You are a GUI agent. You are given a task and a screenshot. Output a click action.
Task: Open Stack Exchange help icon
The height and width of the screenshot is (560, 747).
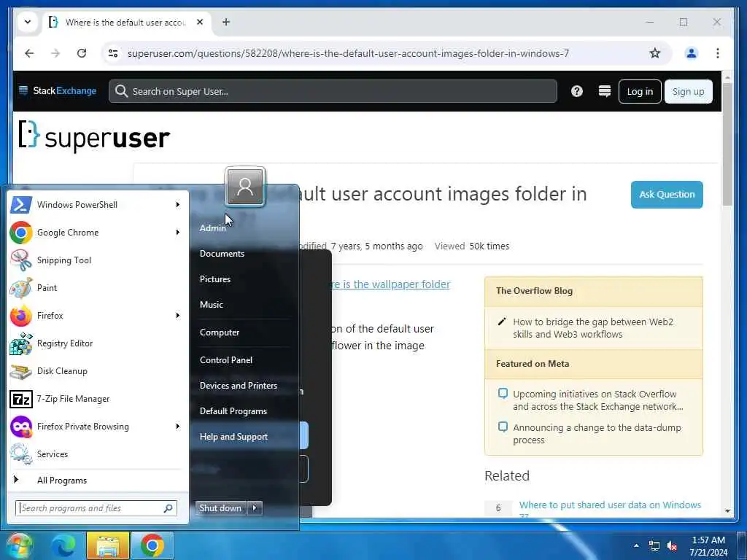577,91
